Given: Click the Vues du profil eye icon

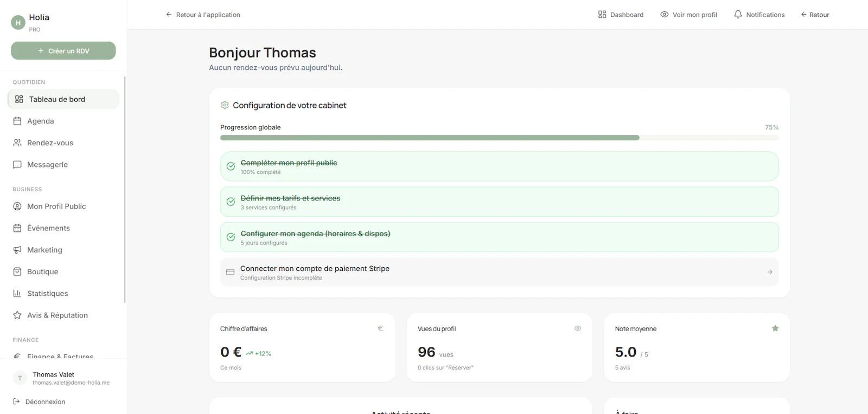Looking at the screenshot, I should 578,328.
